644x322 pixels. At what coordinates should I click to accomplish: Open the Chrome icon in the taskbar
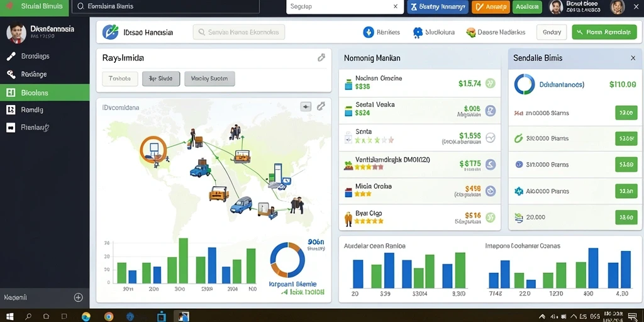[108, 317]
